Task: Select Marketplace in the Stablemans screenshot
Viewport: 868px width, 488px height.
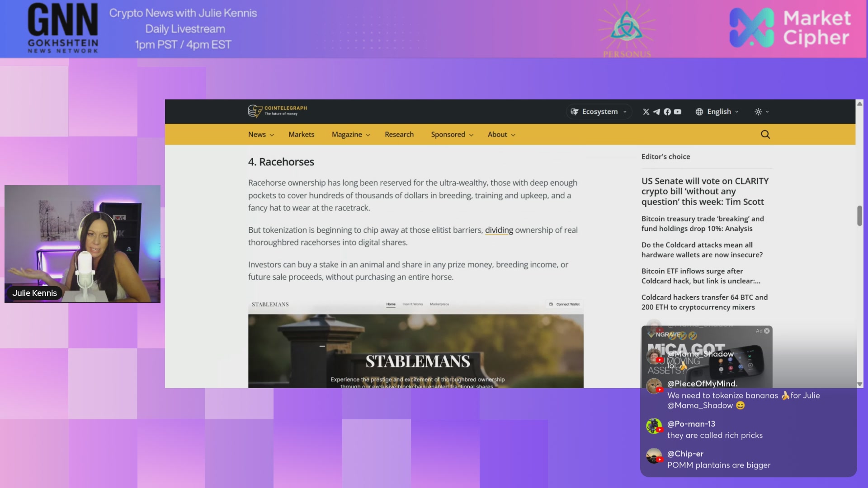Action: point(439,304)
